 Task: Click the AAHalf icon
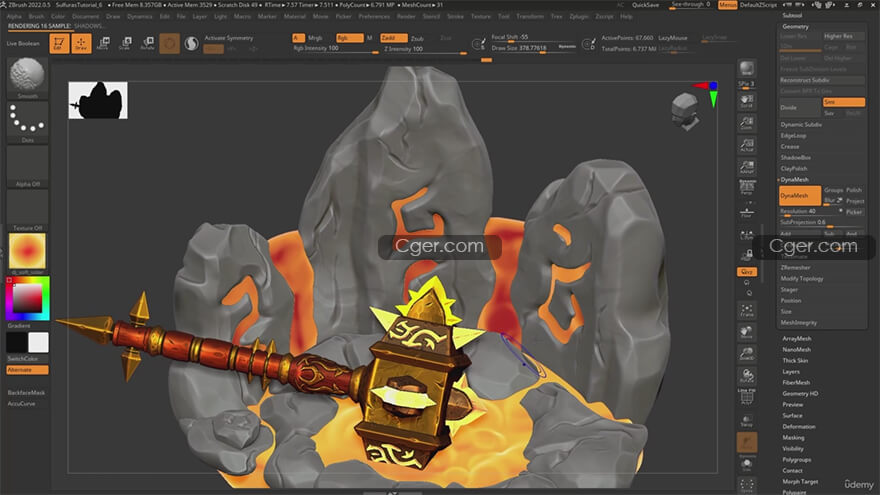pyautogui.click(x=746, y=167)
